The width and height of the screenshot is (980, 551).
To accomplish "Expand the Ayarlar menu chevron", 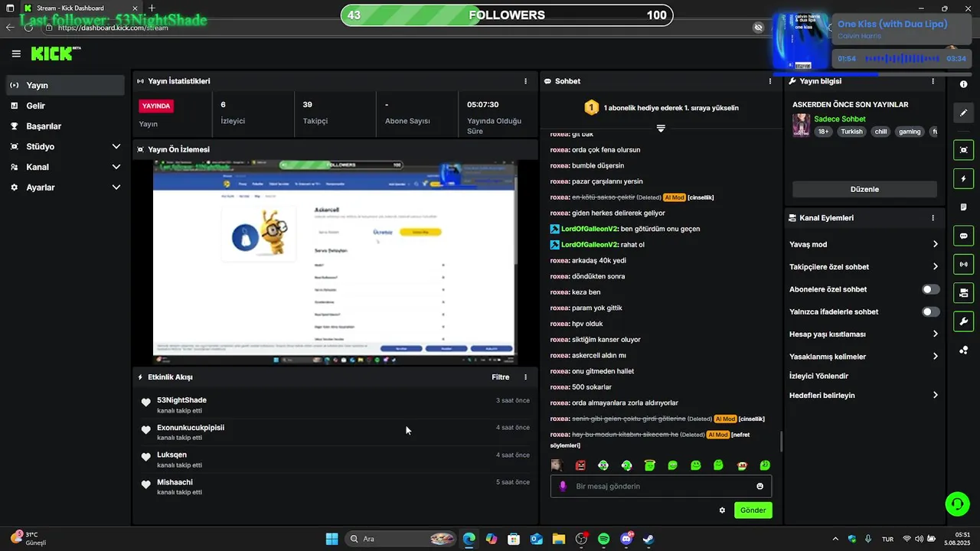I will [x=116, y=187].
